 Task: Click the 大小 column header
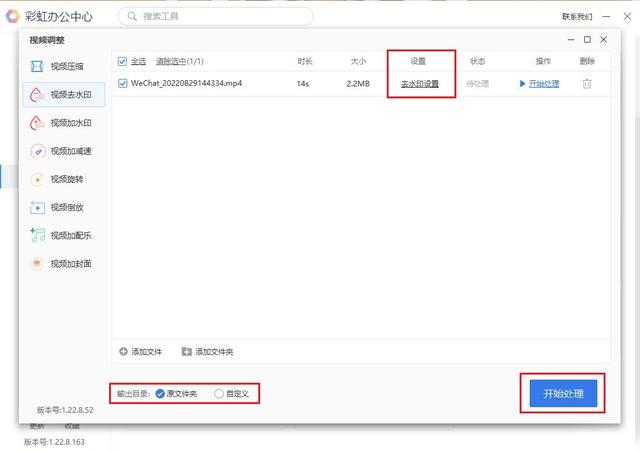(358, 61)
